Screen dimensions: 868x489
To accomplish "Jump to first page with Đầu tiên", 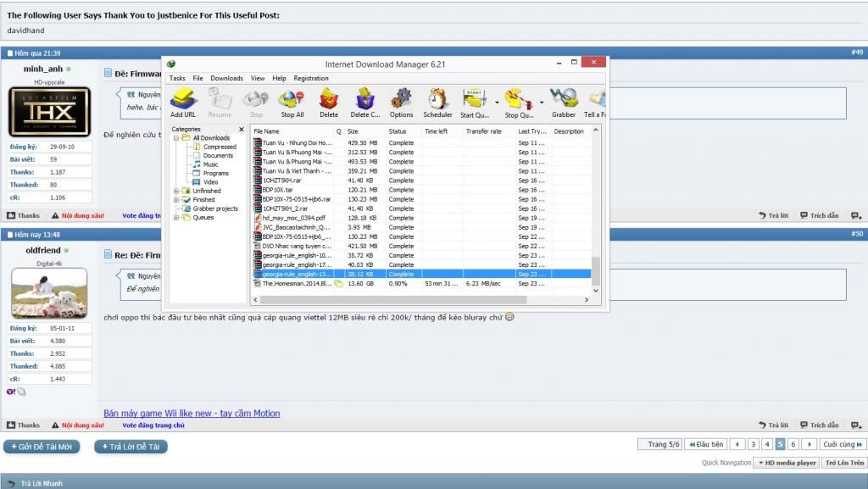I will 706,444.
